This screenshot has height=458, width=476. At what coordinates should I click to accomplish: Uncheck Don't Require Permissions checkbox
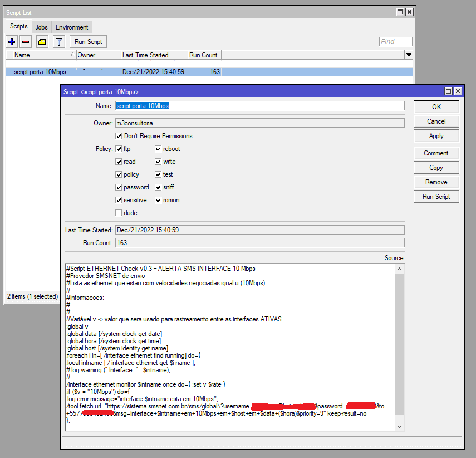[119, 136]
